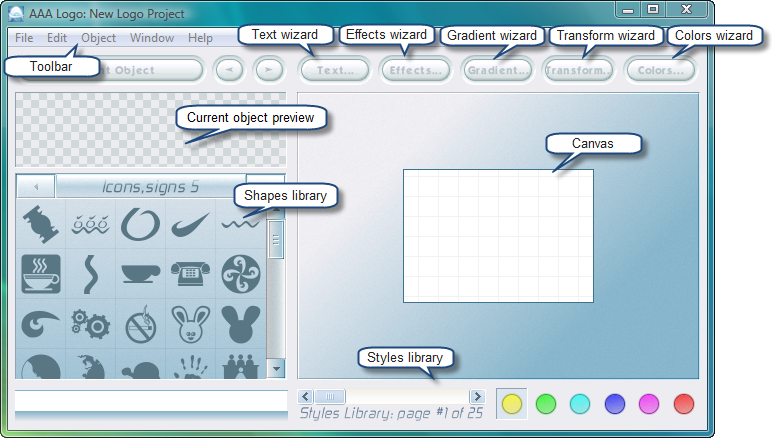The height and width of the screenshot is (438, 772).
Task: Open the File menu
Action: pos(24,38)
